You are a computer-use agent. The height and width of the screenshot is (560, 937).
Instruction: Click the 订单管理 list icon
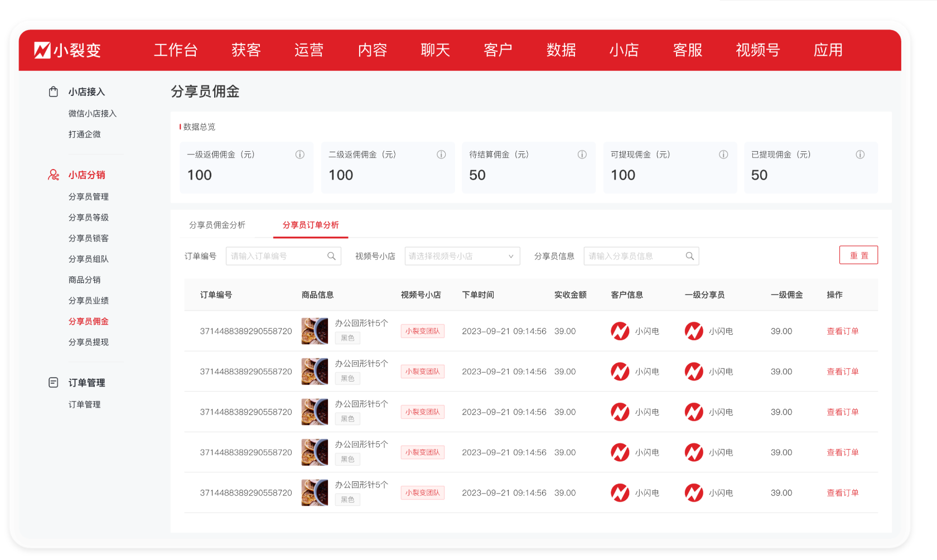[x=54, y=383]
